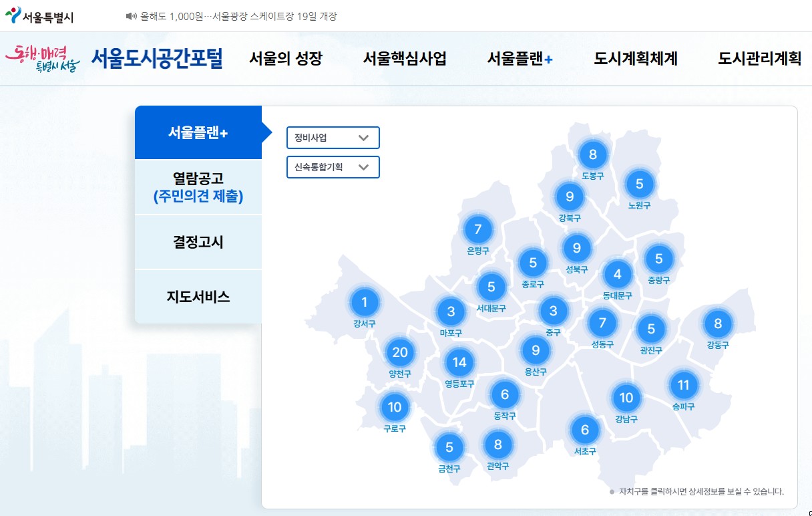Image resolution: width=812 pixels, height=516 pixels.
Task: Open the 서울핵심사업 menu
Action: pyautogui.click(x=405, y=59)
